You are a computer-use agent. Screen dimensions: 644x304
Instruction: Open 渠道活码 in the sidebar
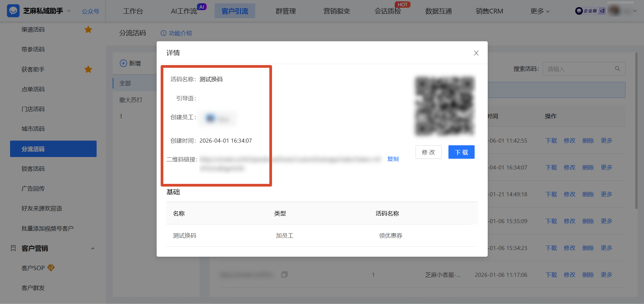point(33,30)
